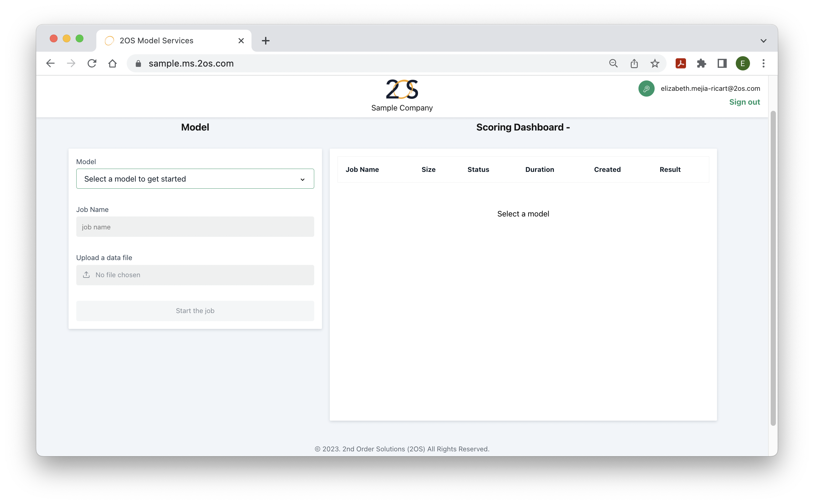Open the browser extensions puzzle icon

(701, 63)
